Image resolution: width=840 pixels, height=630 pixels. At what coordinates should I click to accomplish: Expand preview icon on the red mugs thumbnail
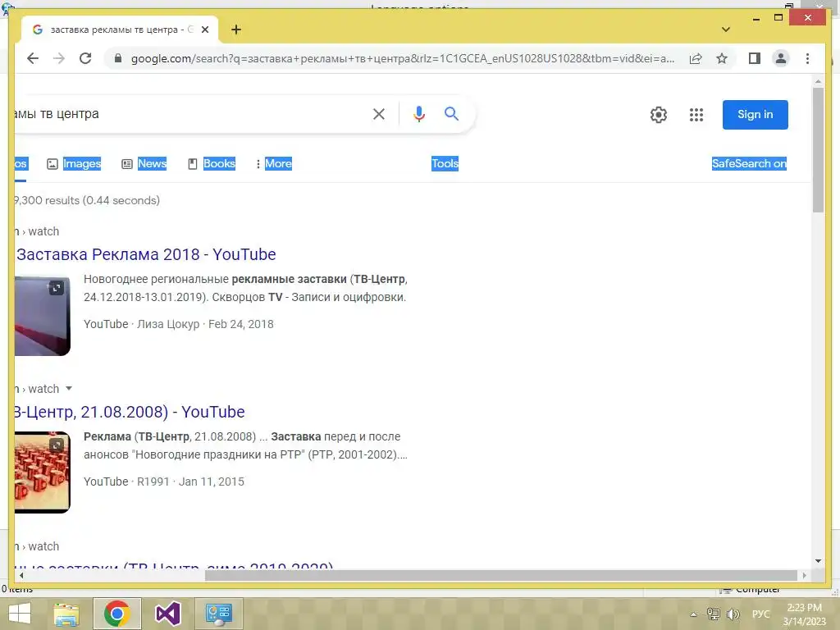pos(57,445)
